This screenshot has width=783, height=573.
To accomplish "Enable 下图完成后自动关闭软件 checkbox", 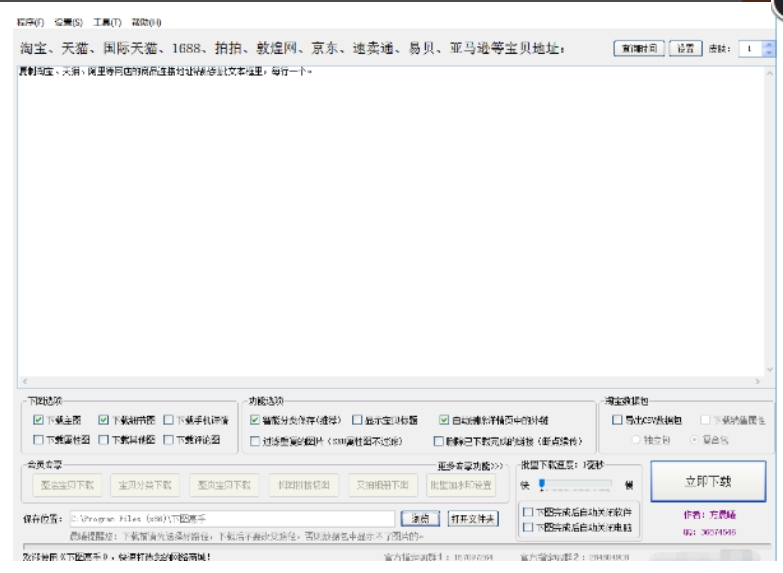I will click(528, 512).
